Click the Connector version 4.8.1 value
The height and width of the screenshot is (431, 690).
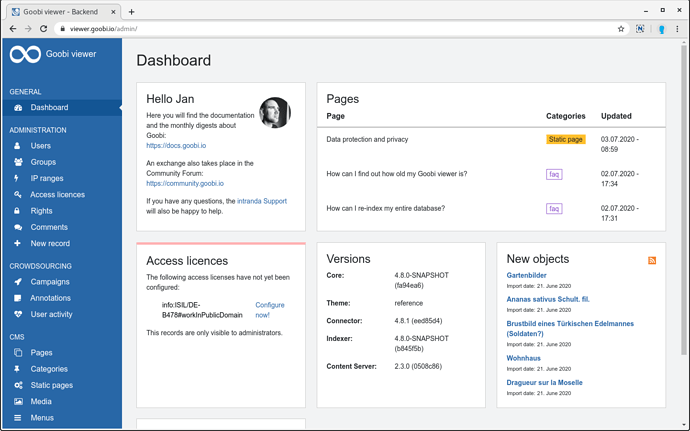[418, 320]
